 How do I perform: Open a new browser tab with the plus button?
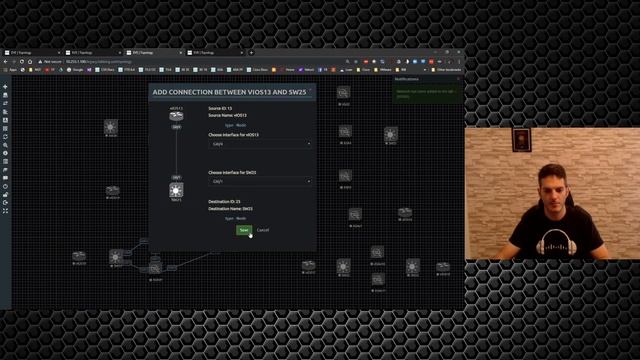coord(251,53)
